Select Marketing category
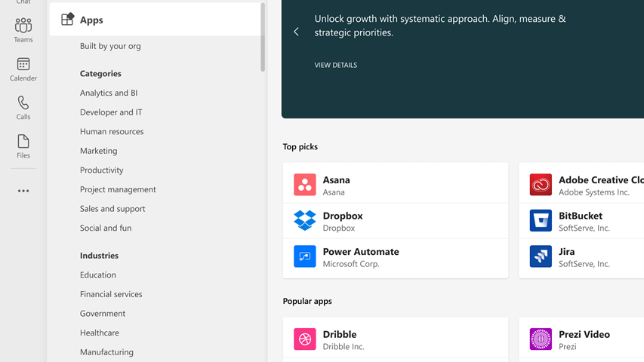 [x=99, y=151]
